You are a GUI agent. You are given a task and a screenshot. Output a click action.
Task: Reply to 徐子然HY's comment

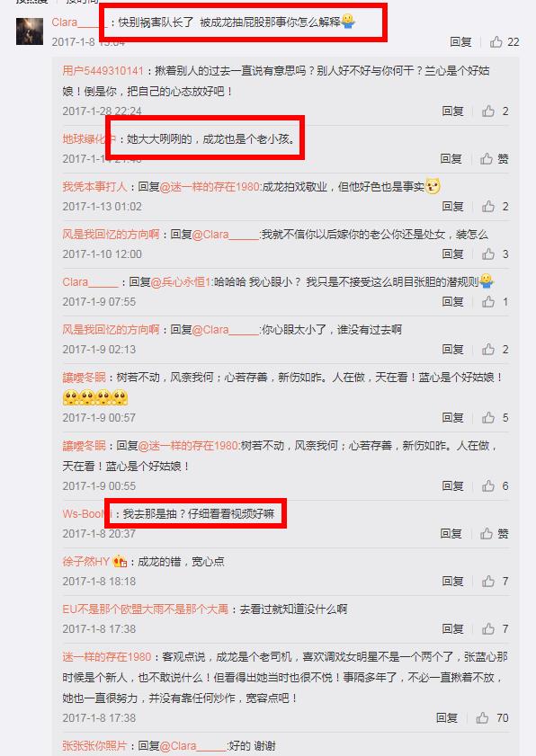pos(452,581)
